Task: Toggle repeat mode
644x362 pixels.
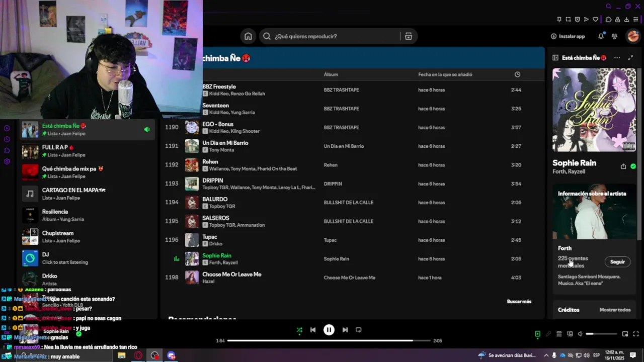Action: click(x=358, y=330)
